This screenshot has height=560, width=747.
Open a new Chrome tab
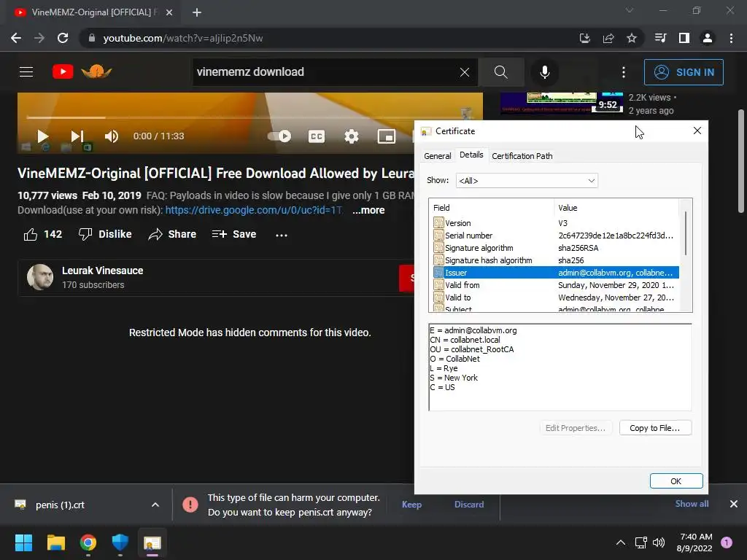[197, 12]
